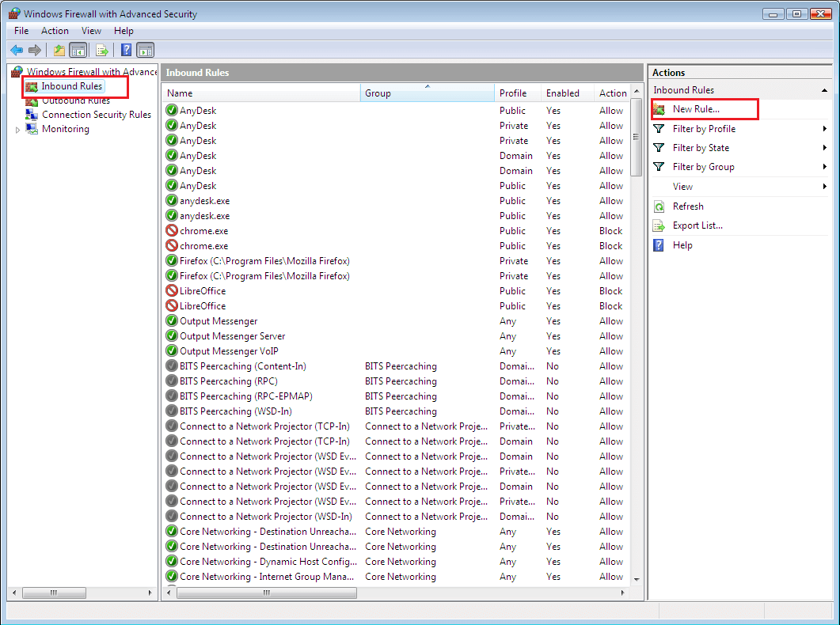Collapse the Inbound Rules actions section

click(824, 90)
